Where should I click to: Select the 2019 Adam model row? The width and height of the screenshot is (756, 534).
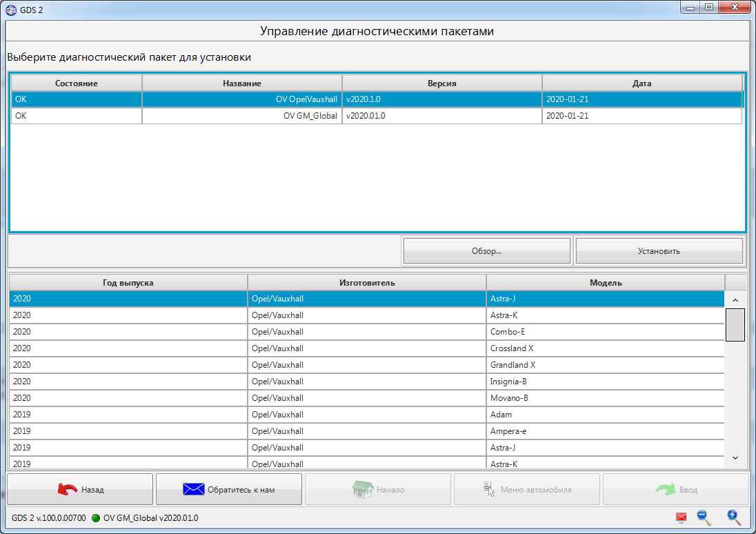pyautogui.click(x=367, y=415)
